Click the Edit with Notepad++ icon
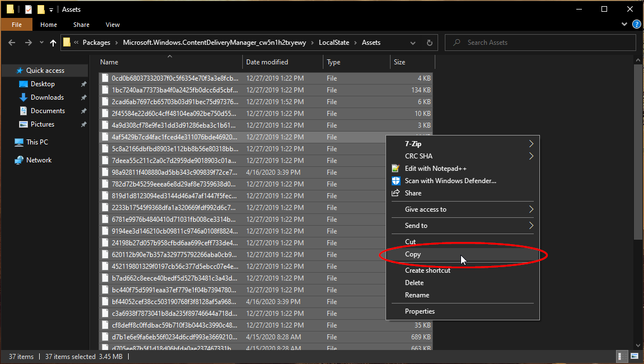Screen dimensions: 644x364 point(396,169)
